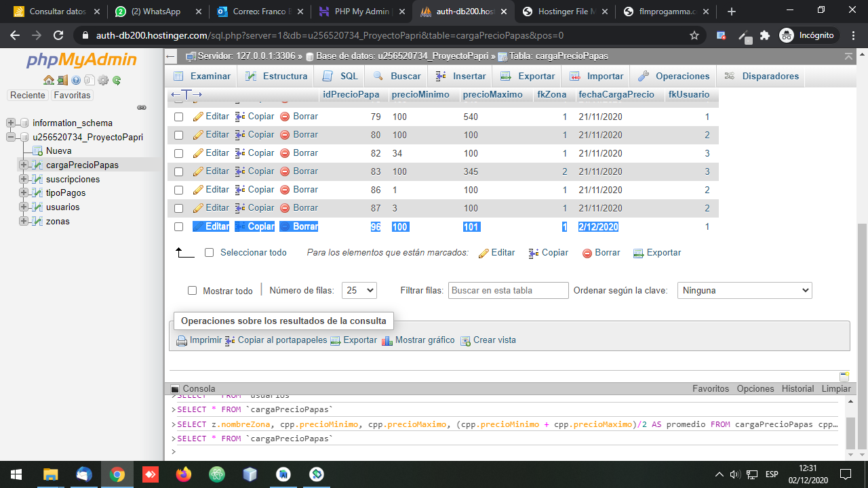Open navigation panel settings gear icon
Viewport: 868px width, 488px height.
pos(103,80)
